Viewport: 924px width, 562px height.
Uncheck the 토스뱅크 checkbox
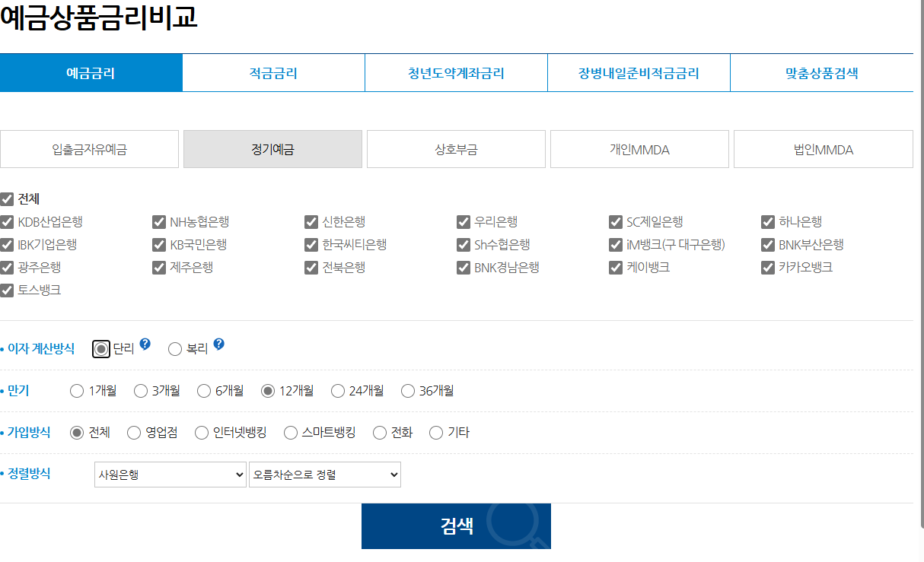click(7, 290)
